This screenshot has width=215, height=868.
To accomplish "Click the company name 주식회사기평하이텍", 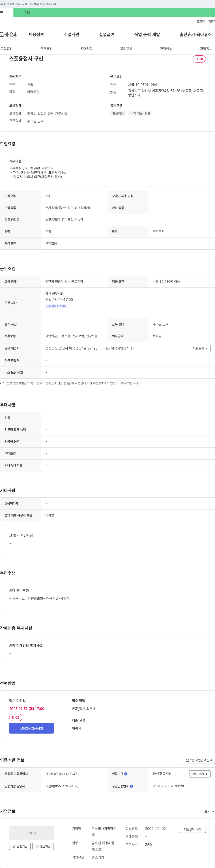I will tap(104, 832).
